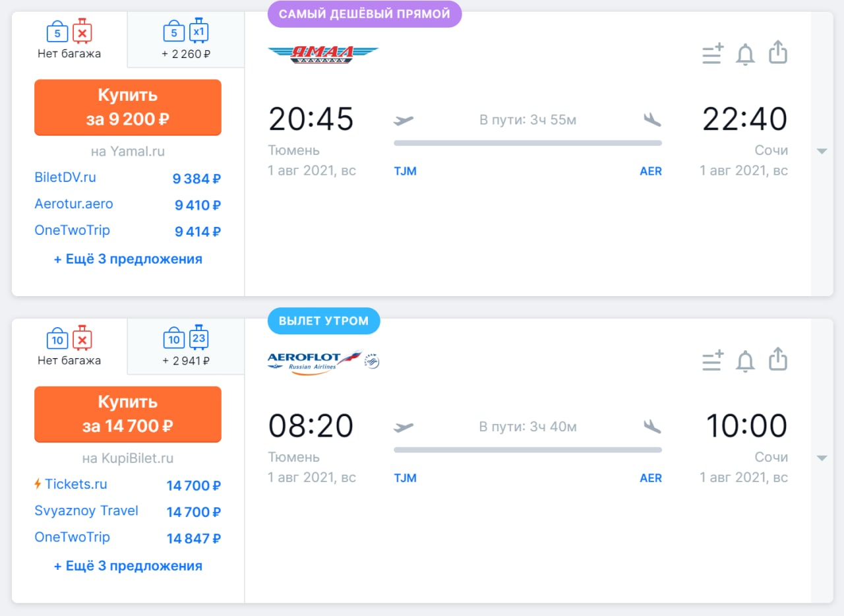Click share icon on Yamal flight card

click(x=779, y=53)
